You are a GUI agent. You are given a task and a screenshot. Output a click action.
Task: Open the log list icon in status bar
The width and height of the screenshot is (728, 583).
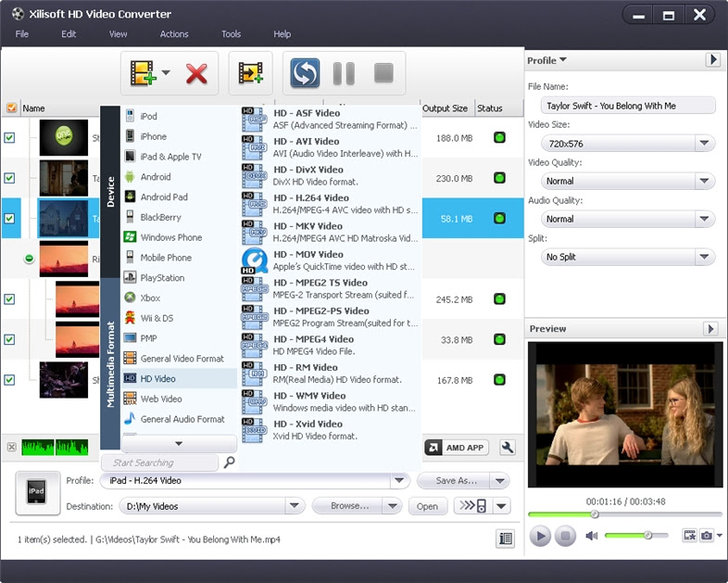(505, 539)
